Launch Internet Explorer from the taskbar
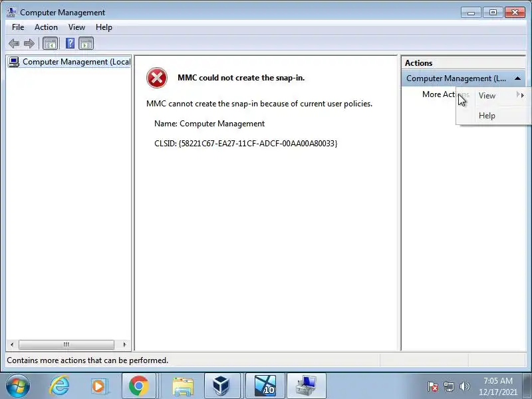Image resolution: width=532 pixels, height=399 pixels. pos(59,386)
